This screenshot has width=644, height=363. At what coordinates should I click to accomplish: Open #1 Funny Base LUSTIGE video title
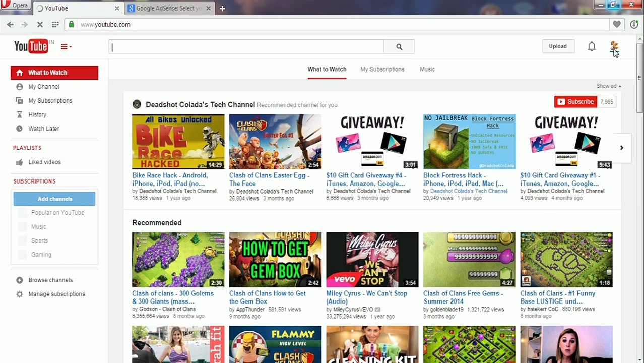558,297
